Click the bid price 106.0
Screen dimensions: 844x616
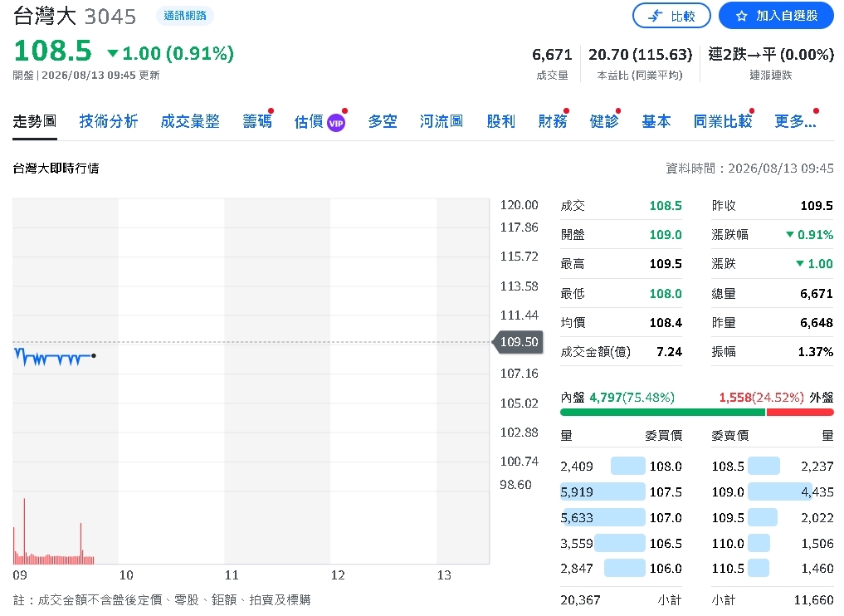[666, 569]
